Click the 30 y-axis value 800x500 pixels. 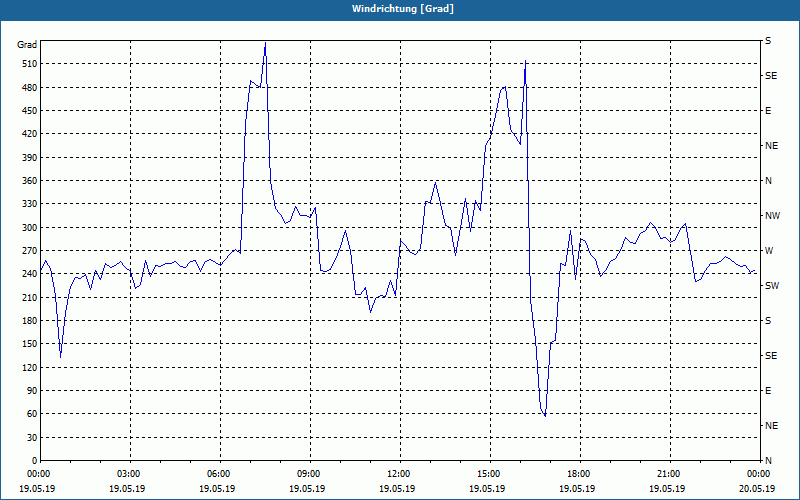32,437
